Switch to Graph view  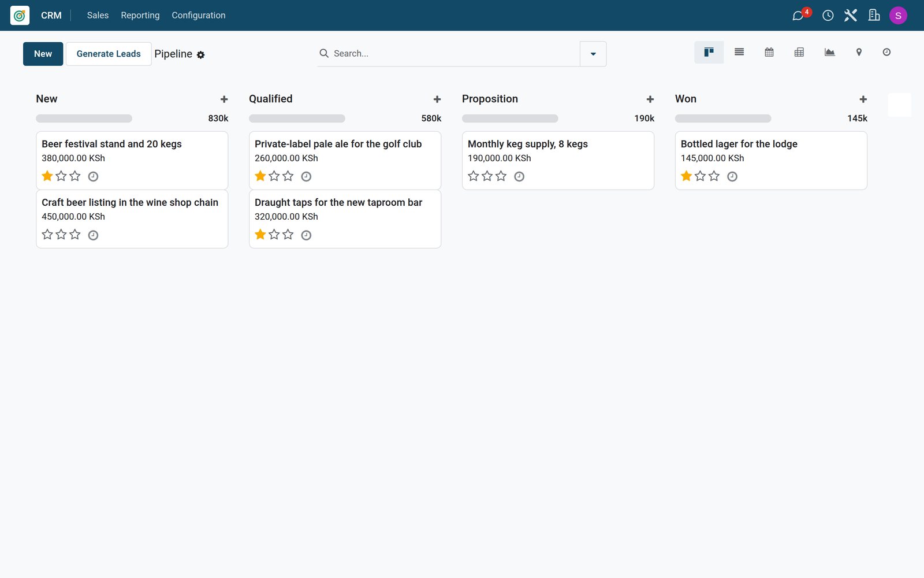(829, 52)
